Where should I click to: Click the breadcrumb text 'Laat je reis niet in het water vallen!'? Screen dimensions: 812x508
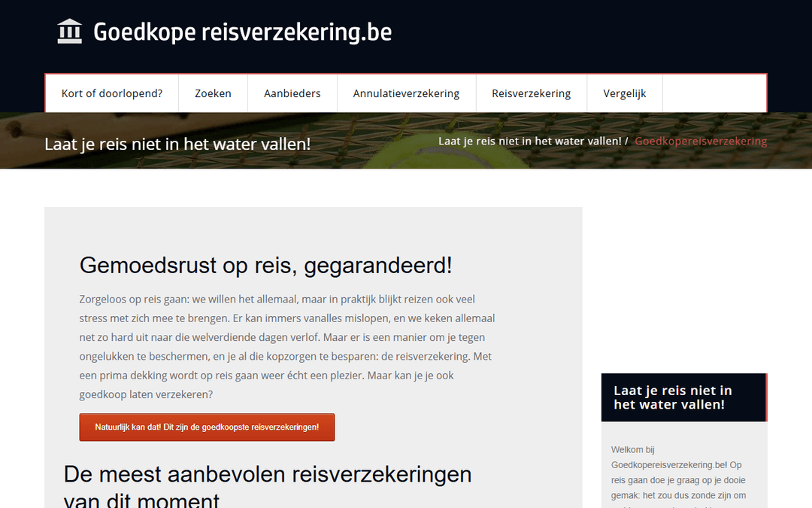point(530,141)
